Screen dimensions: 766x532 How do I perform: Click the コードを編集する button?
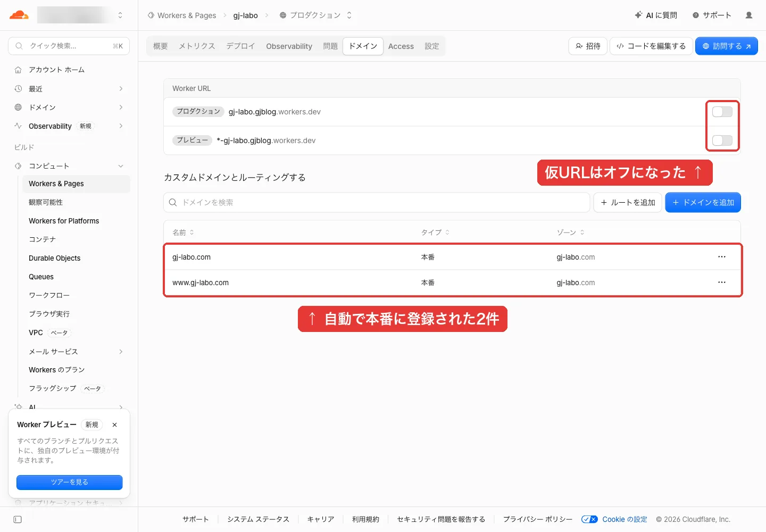pos(651,46)
